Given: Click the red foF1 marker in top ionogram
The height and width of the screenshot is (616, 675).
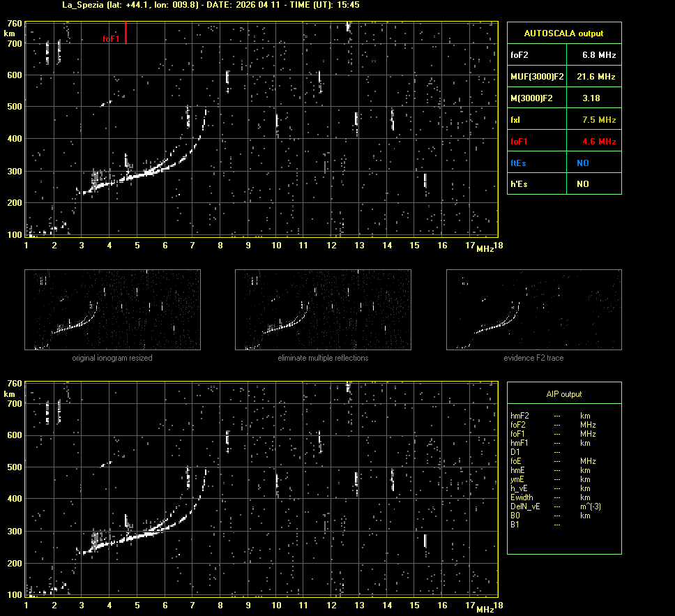Looking at the screenshot, I should click(x=126, y=33).
